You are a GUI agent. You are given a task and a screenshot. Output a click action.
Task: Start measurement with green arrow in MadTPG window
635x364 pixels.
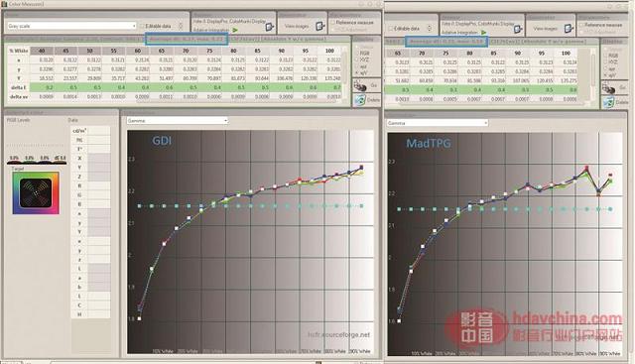[483, 33]
